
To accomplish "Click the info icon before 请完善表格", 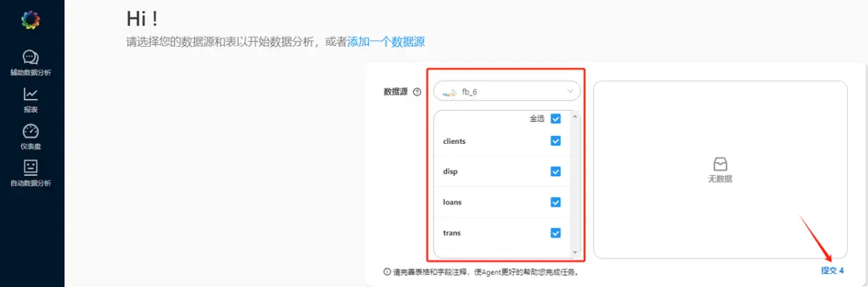I will pyautogui.click(x=387, y=273).
